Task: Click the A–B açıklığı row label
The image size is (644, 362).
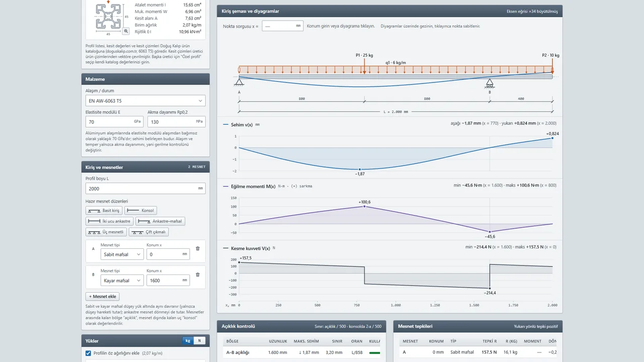Action: tap(238, 352)
